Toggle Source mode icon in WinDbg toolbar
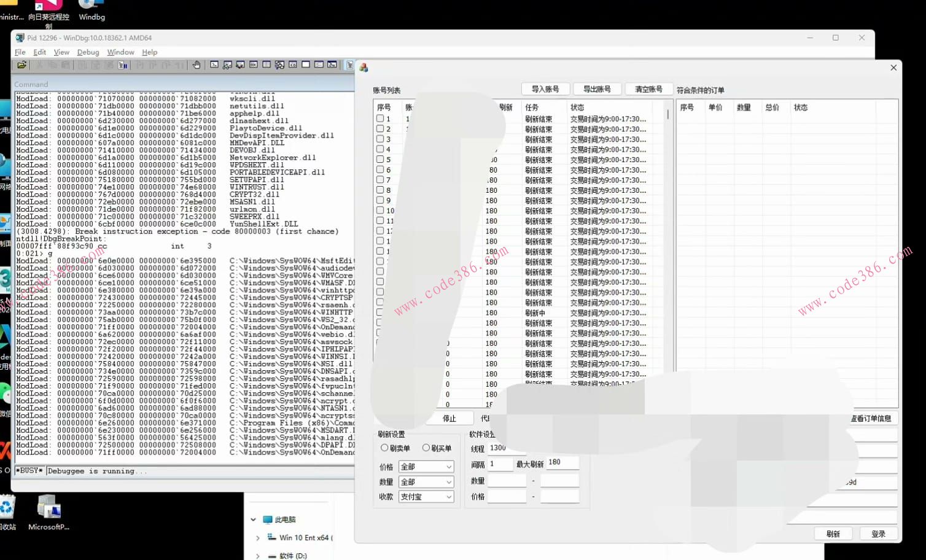Screen dimensions: 926x560 click(349, 64)
